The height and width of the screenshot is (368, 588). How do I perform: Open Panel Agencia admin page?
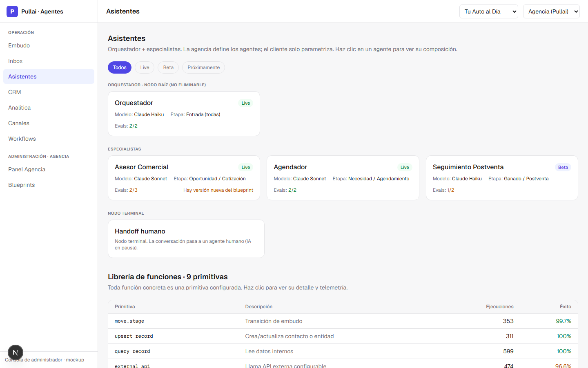[49, 169]
